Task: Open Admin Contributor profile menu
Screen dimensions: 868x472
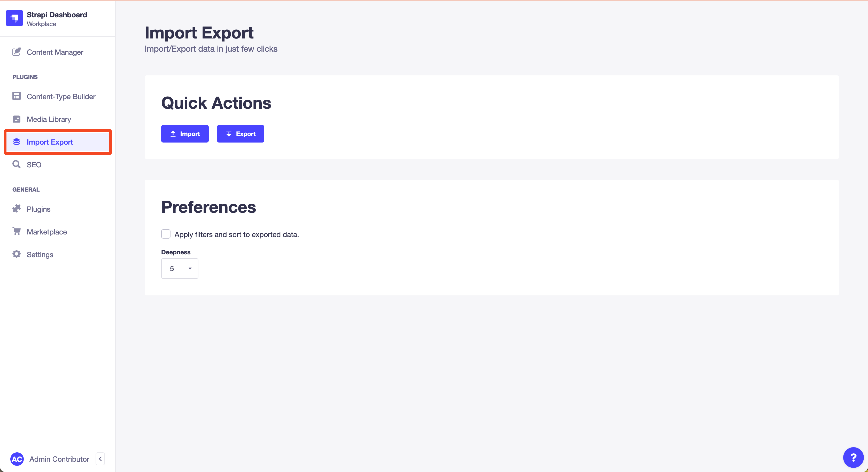Action: [59, 459]
